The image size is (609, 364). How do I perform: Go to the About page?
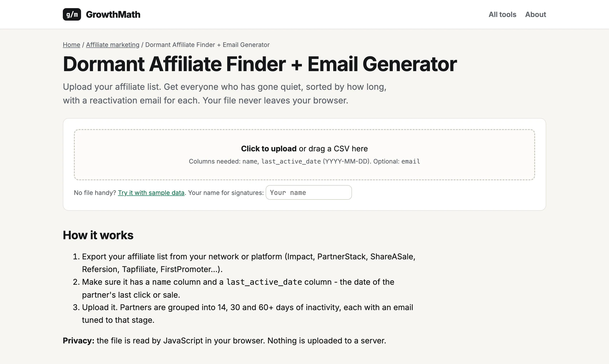(x=535, y=14)
